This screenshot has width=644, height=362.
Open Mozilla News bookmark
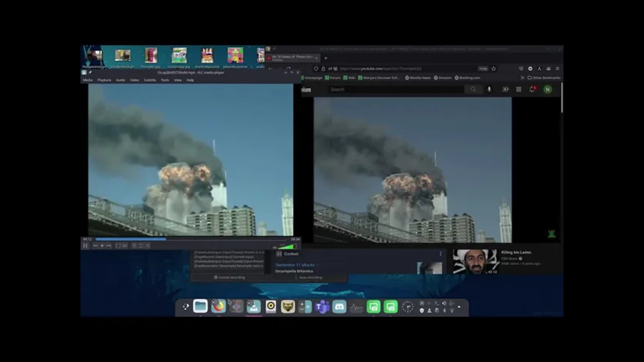click(418, 78)
